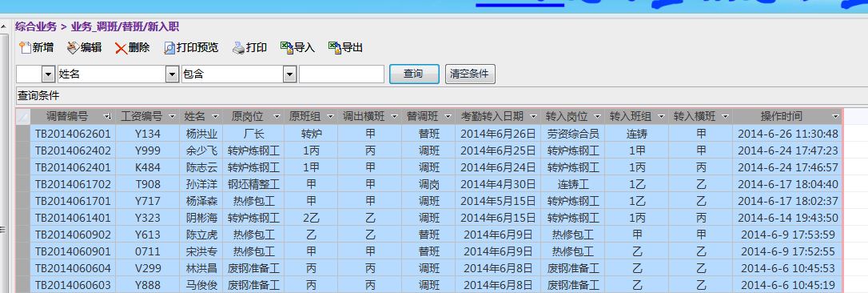Select row TB2014062601
The image size is (868, 293).
429,134
